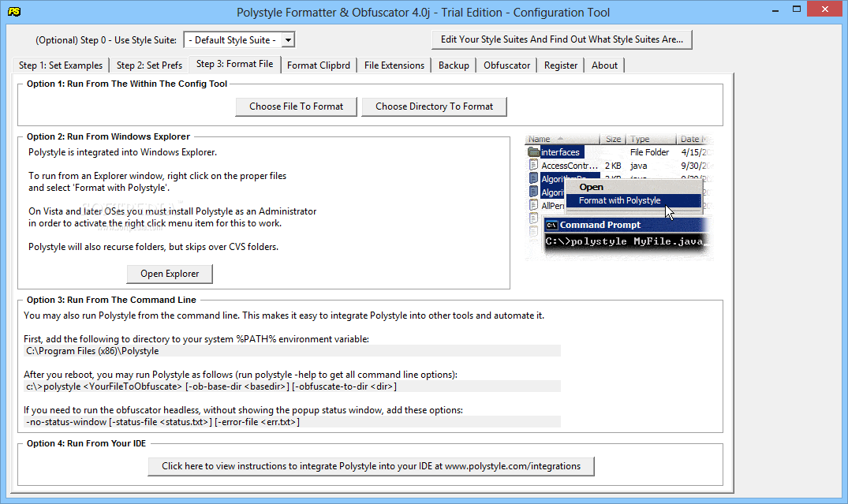The image size is (848, 504).
Task: Open the Obfuscator tab
Action: point(506,65)
